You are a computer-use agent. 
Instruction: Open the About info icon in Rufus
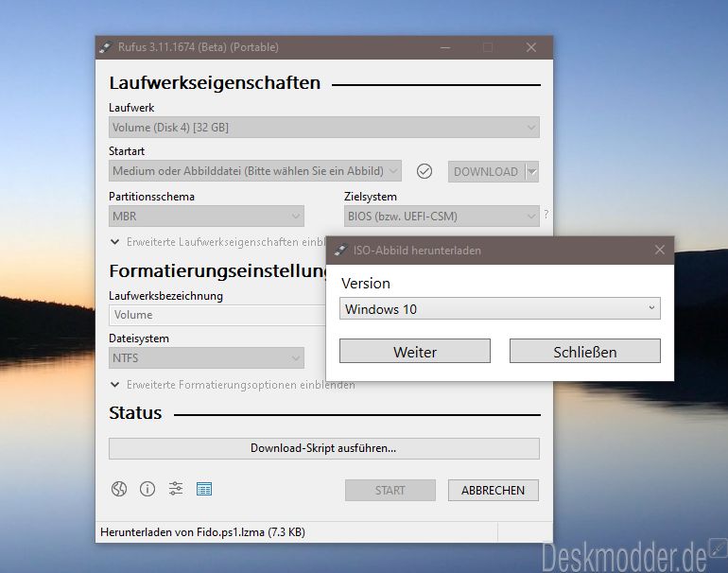pyautogui.click(x=147, y=489)
